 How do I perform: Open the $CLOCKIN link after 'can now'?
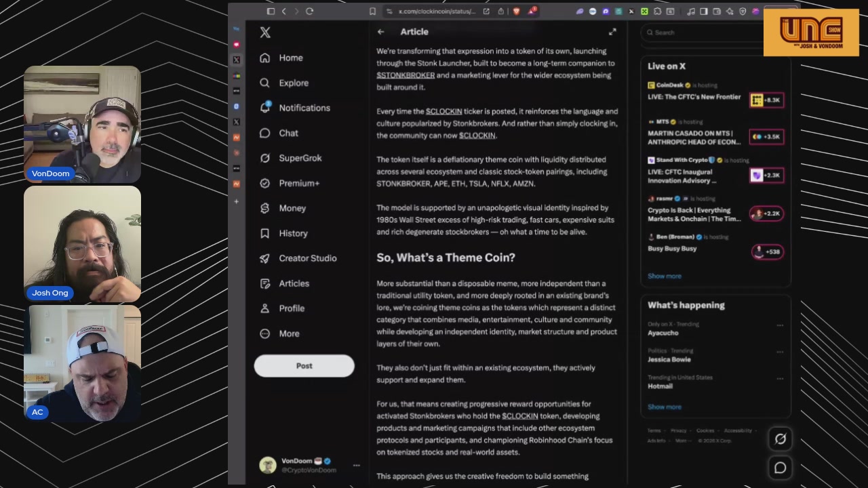coord(477,136)
